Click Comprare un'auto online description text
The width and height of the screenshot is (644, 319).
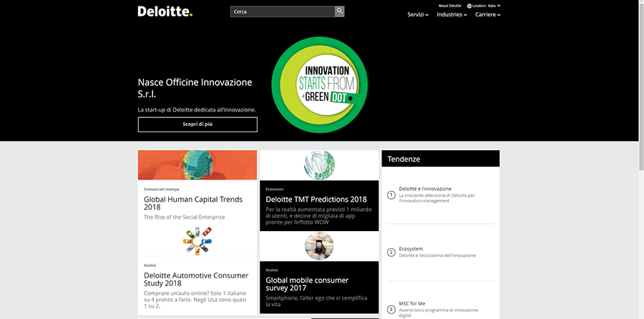195,300
